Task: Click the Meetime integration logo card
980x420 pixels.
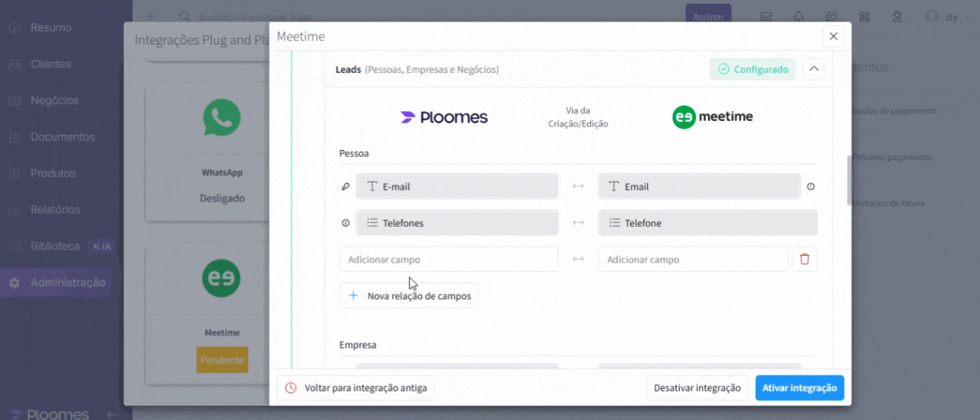Action: 222,278
